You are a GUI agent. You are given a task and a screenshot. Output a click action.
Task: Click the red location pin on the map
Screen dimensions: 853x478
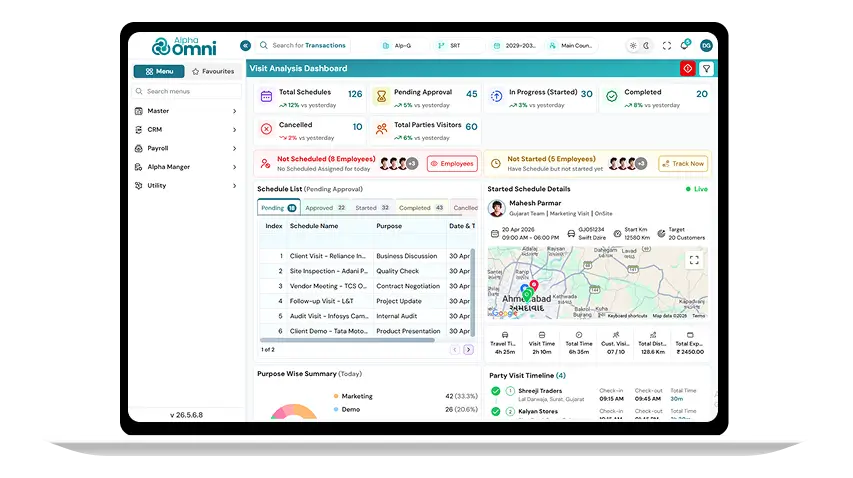(x=534, y=285)
